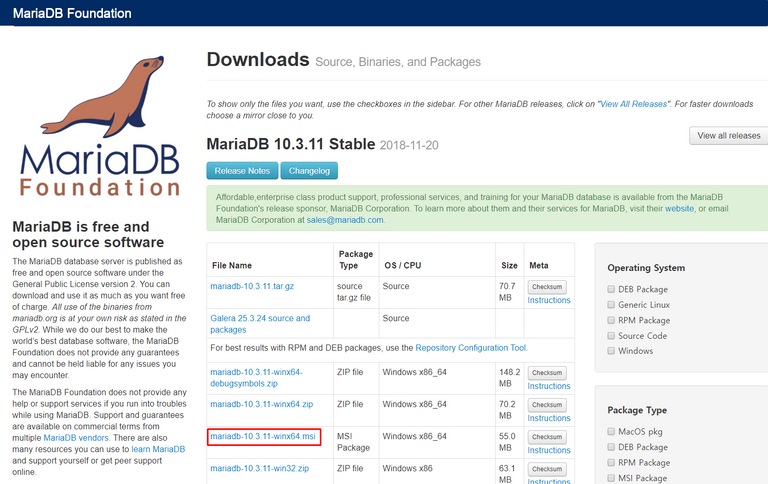Open the Changelog button
The width and height of the screenshot is (768, 484).
(309, 170)
